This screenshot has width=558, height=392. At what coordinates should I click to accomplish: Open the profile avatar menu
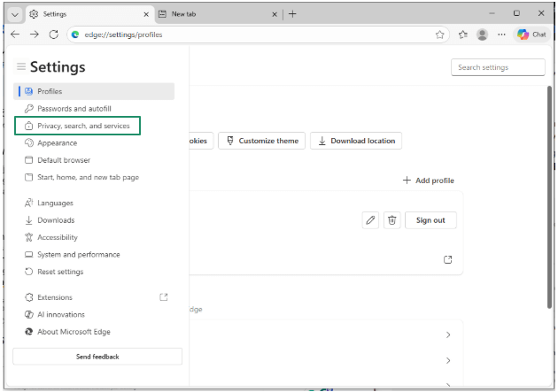(482, 35)
